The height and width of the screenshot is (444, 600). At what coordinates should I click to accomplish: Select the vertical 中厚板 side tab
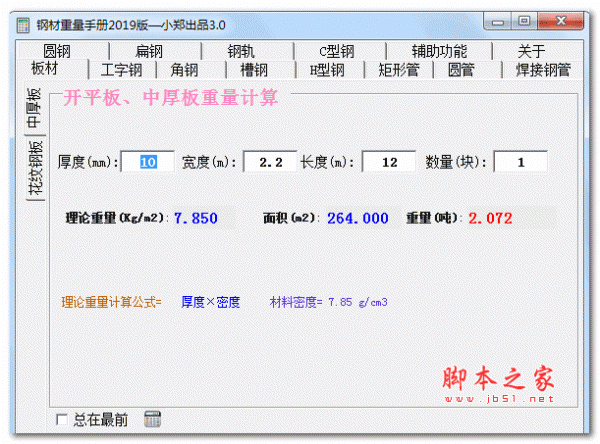pyautogui.click(x=34, y=108)
